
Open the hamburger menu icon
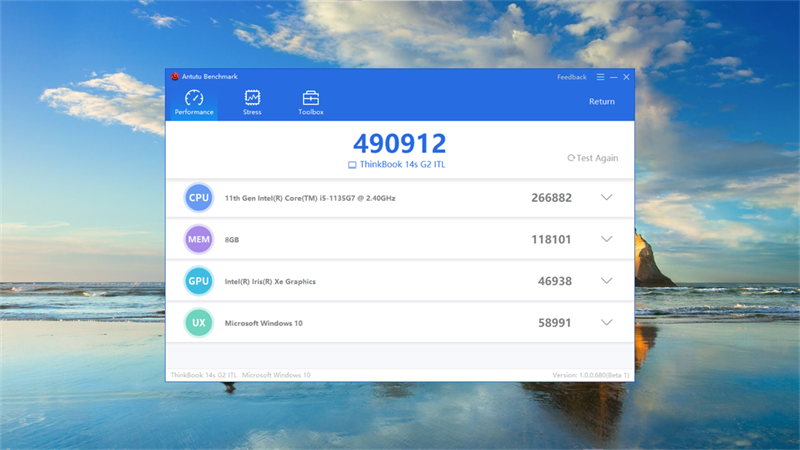pos(600,77)
